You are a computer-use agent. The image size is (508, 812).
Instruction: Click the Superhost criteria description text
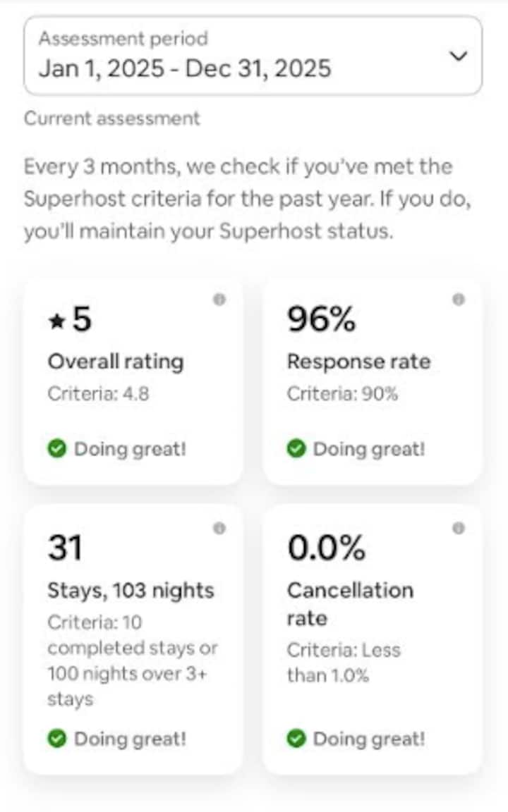click(x=248, y=199)
